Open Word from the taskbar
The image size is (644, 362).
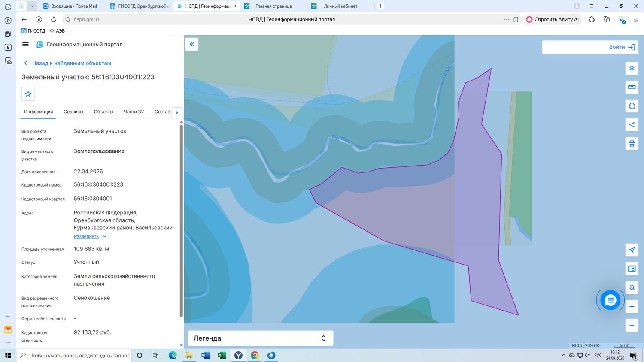[x=205, y=355]
